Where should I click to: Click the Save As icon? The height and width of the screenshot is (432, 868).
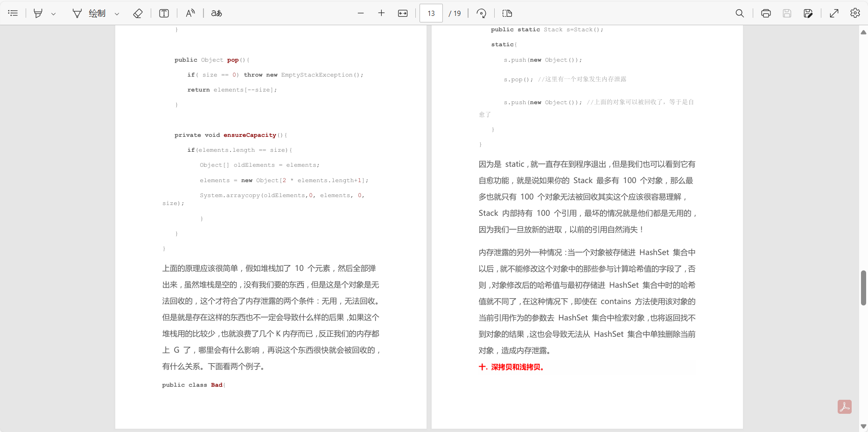pos(808,13)
